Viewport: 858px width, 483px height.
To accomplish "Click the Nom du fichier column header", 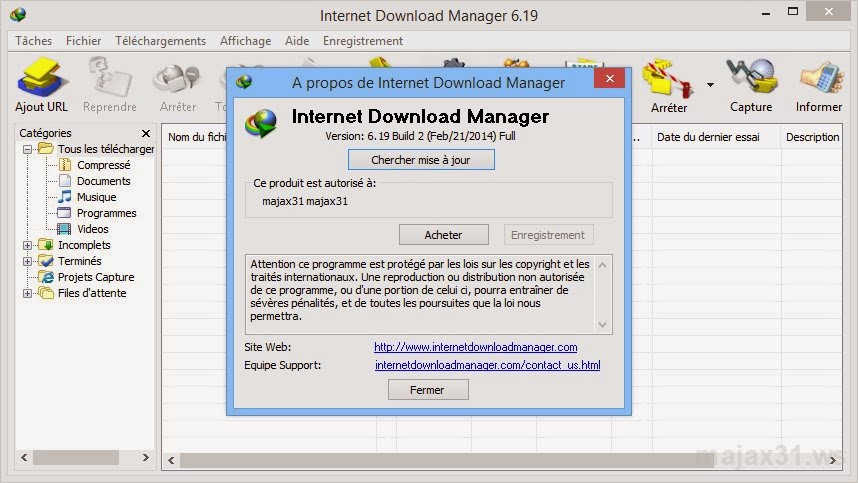I will tap(196, 137).
